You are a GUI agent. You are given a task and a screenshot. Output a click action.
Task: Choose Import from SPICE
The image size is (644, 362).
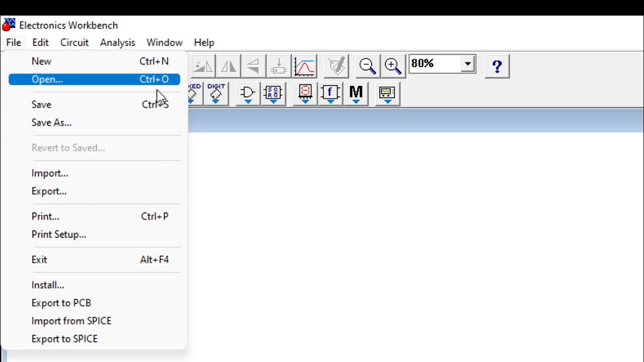coord(94,321)
